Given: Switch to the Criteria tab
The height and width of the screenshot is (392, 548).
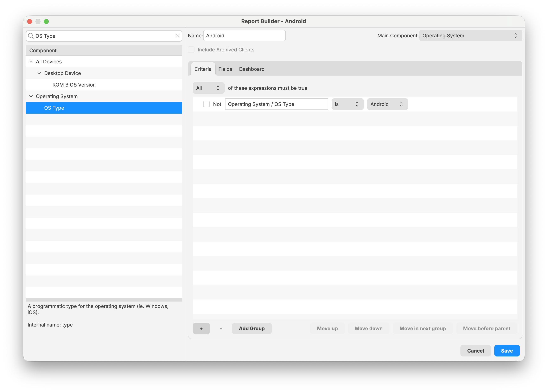Looking at the screenshot, I should coord(203,69).
